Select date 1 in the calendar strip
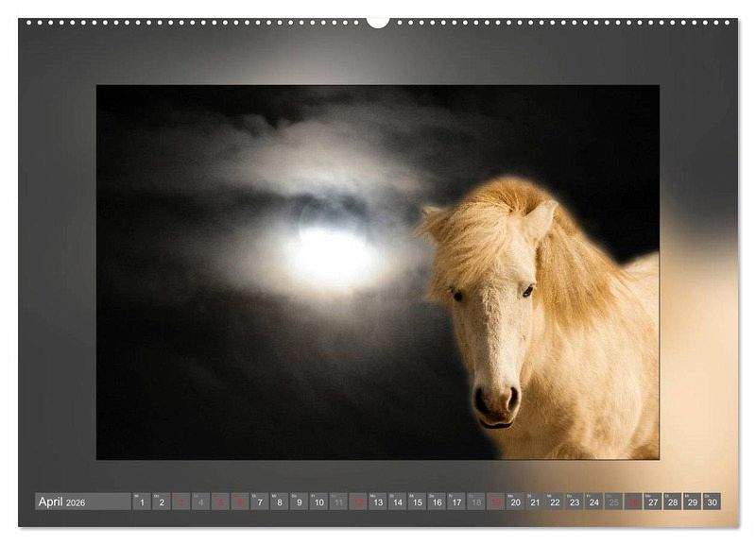 (x=142, y=502)
